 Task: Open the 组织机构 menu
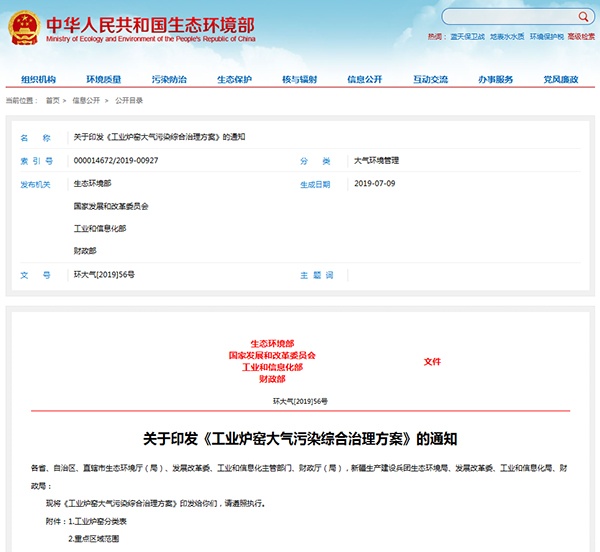(x=39, y=79)
